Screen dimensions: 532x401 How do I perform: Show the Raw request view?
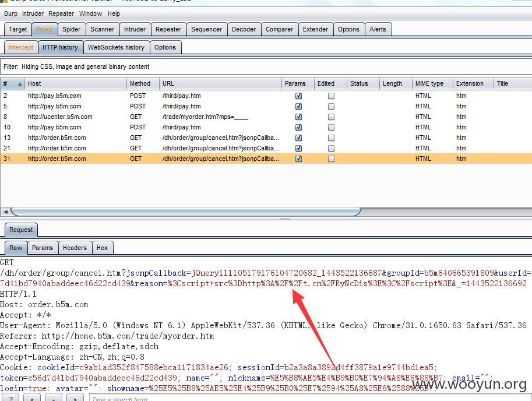coord(16,248)
